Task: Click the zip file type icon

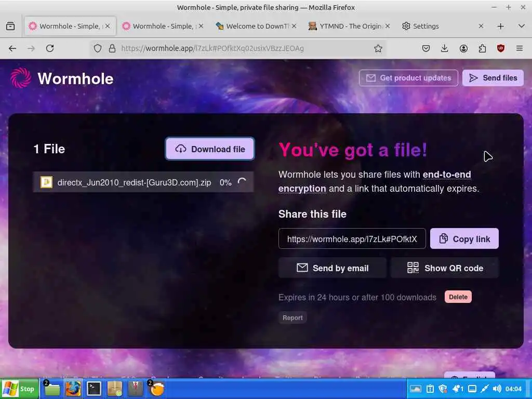Action: coord(46,182)
